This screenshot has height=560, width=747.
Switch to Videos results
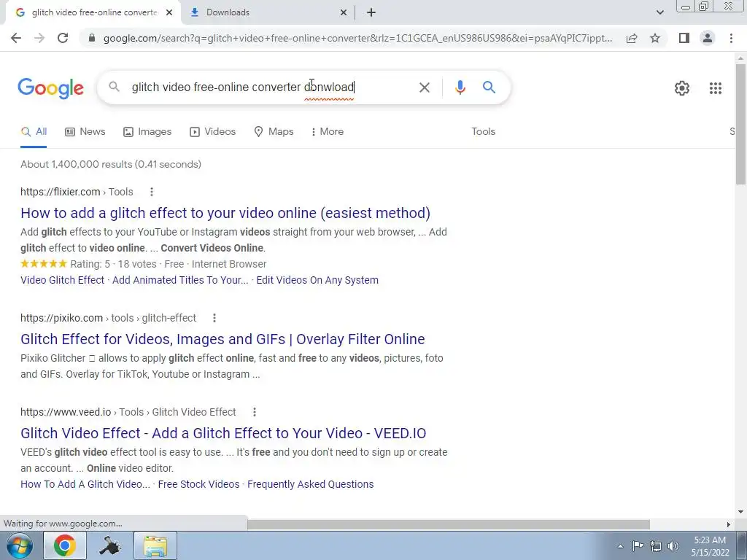pyautogui.click(x=212, y=132)
